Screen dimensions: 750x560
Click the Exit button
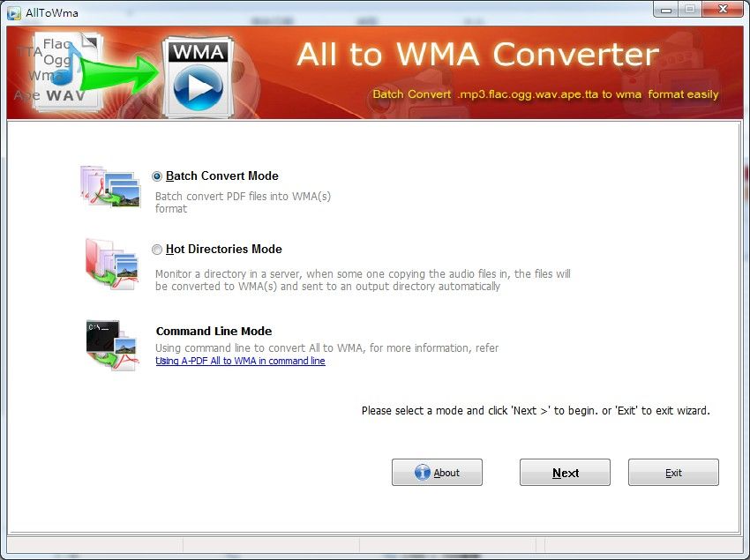[673, 473]
